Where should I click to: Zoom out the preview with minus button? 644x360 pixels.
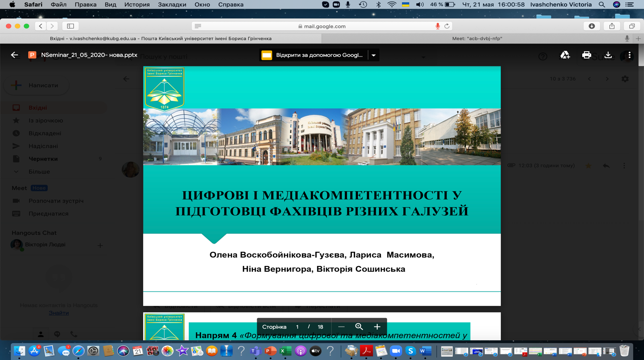tap(341, 327)
